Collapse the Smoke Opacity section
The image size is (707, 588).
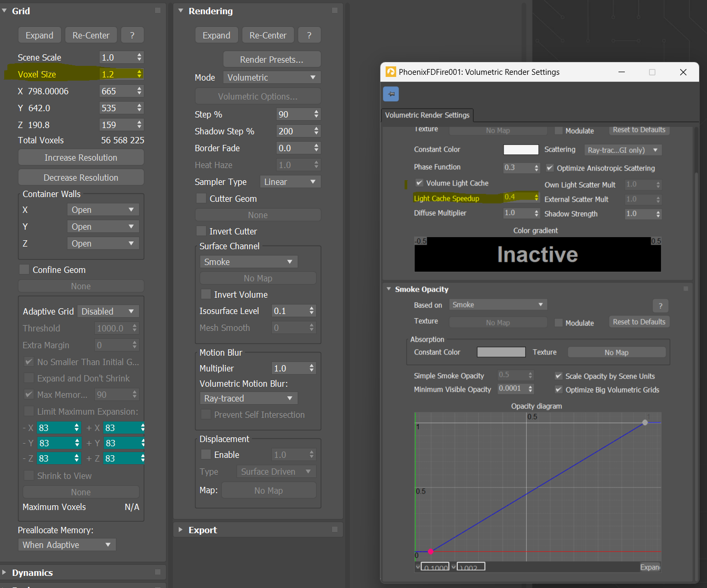click(x=389, y=289)
